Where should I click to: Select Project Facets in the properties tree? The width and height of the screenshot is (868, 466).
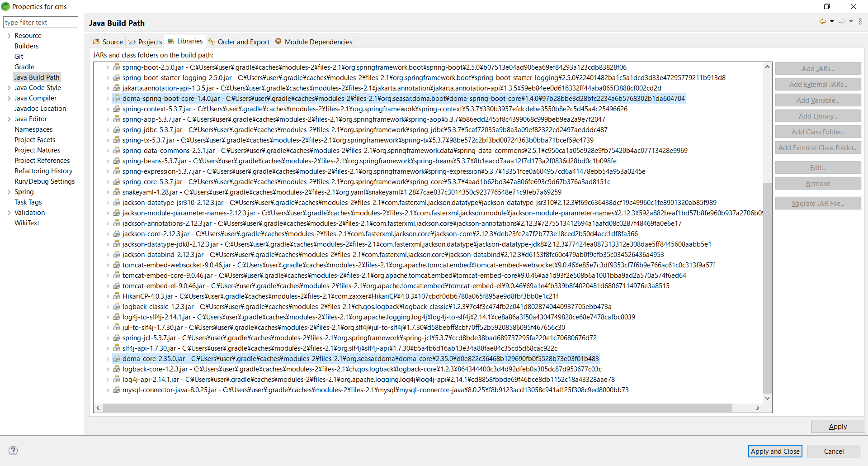[35, 139]
